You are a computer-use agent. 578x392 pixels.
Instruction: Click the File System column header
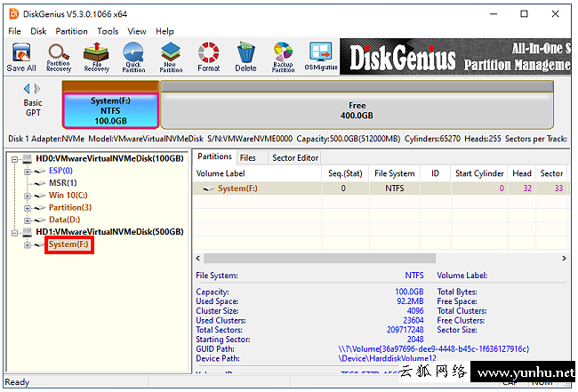coord(395,173)
